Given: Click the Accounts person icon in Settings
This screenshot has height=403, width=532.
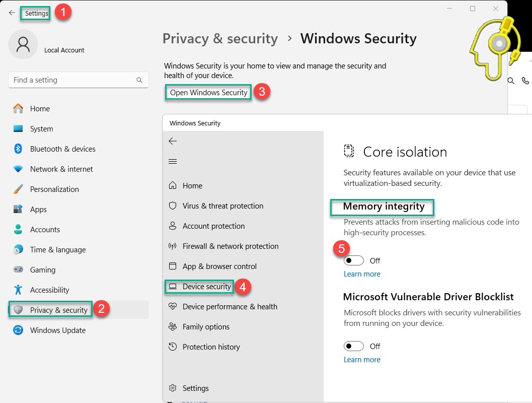Looking at the screenshot, I should (x=18, y=229).
